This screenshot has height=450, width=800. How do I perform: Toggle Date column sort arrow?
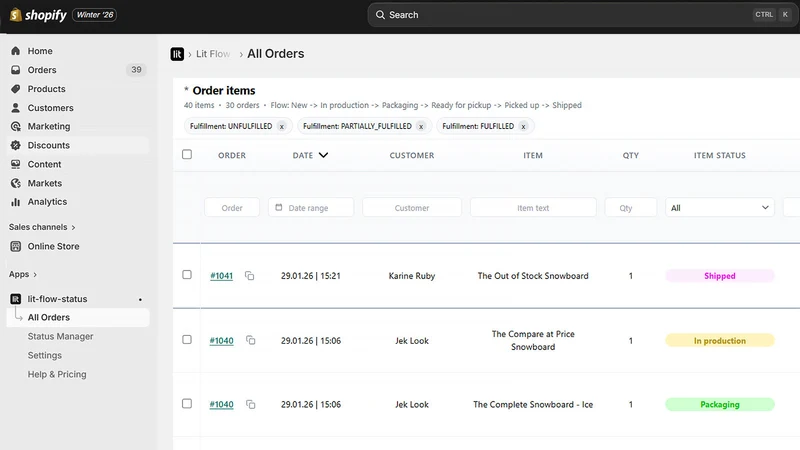[x=323, y=155]
